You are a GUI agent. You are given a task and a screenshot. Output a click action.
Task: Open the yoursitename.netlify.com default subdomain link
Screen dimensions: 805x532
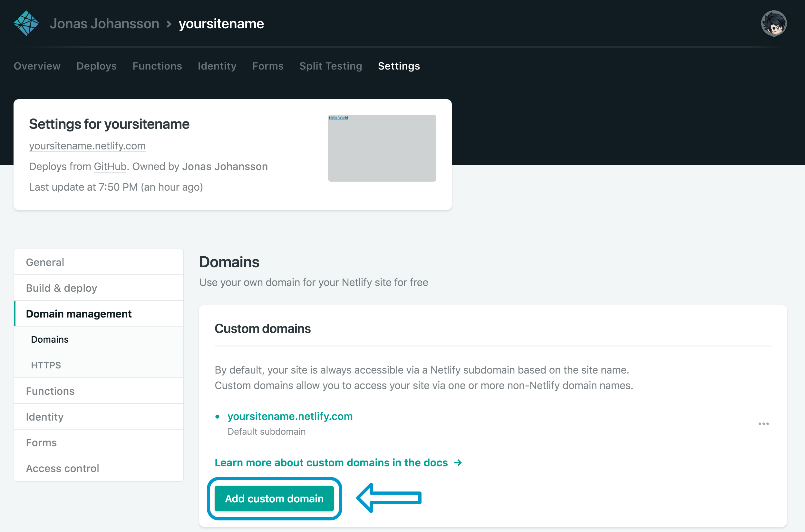290,416
